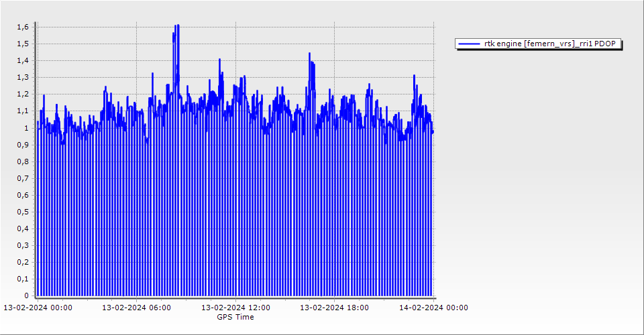Click the 1,5 y-axis tick label
The width and height of the screenshot is (644, 335).
pos(22,44)
